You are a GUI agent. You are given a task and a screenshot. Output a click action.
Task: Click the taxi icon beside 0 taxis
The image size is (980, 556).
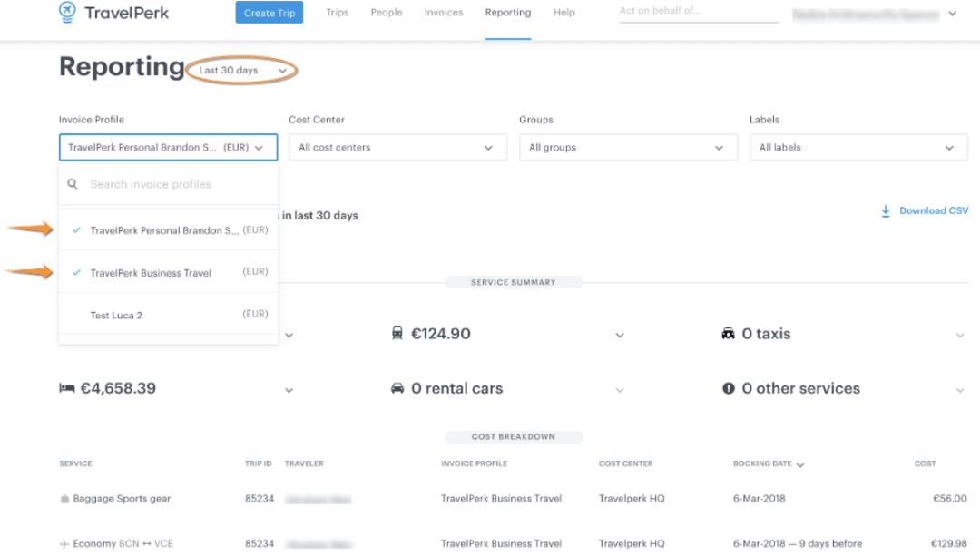(729, 334)
